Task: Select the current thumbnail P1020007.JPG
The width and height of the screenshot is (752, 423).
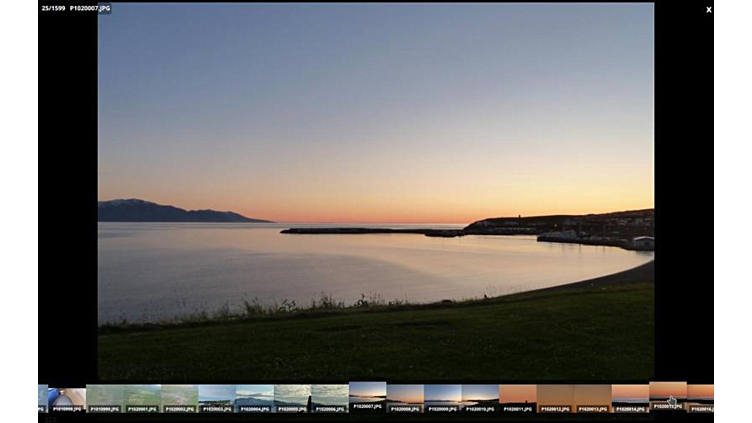Action: 367,395
